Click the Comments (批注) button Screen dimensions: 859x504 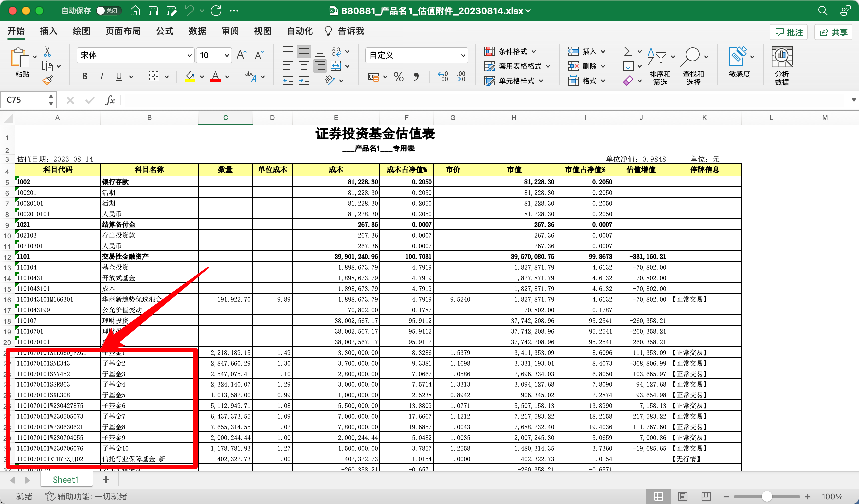click(x=789, y=32)
